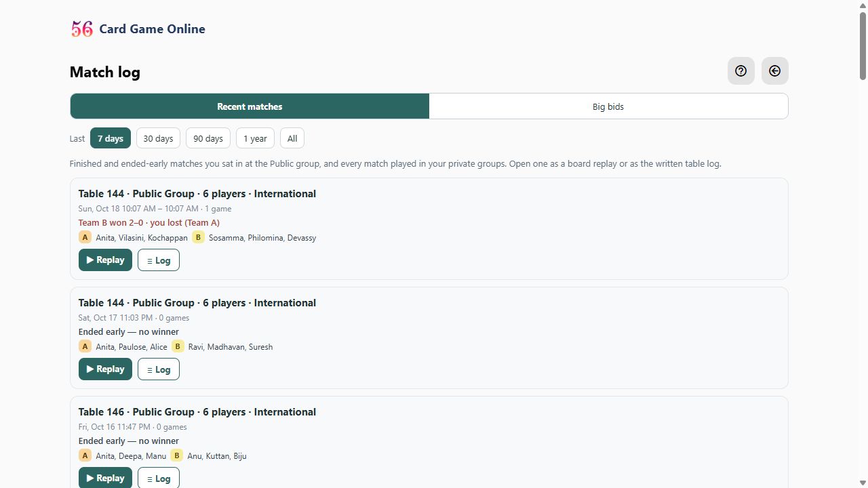Open Log for the Sun, Oct 18 match
Screen dimensions: 868x488
click(x=159, y=260)
